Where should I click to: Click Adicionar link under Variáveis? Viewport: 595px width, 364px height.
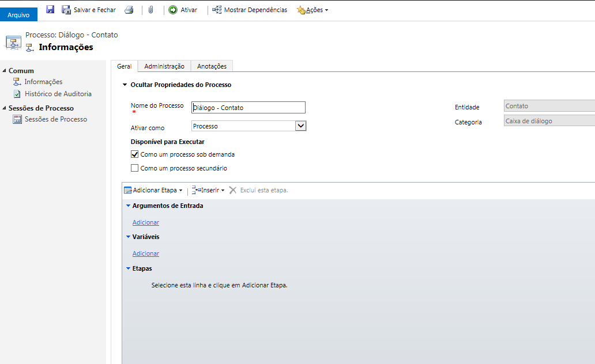click(x=146, y=253)
